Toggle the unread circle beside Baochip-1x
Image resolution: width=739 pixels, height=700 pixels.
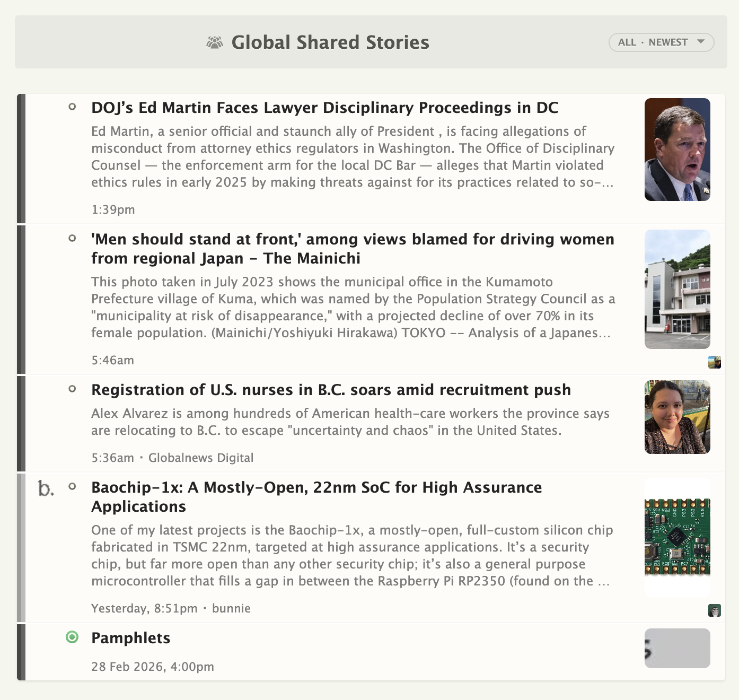[72, 486]
